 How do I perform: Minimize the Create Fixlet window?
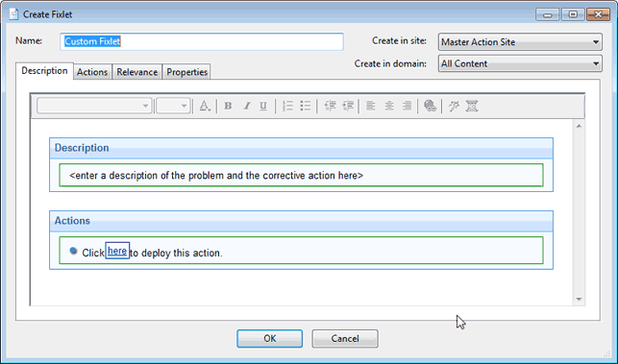click(x=548, y=14)
